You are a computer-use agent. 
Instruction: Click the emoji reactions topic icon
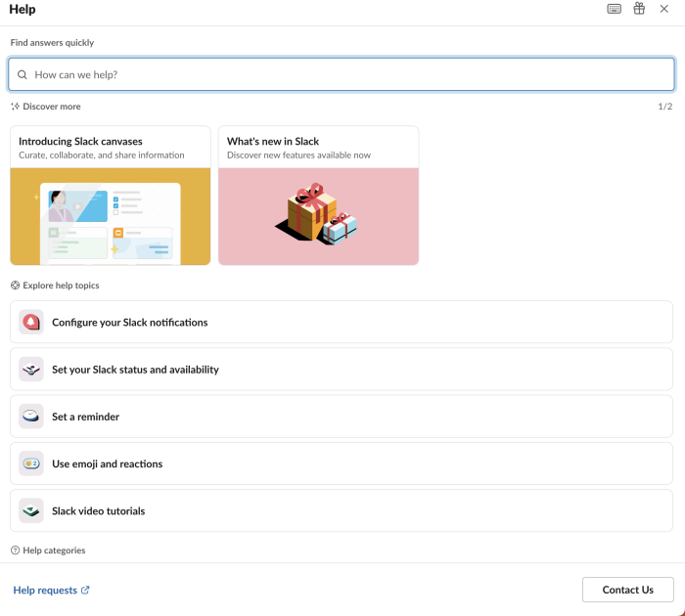pos(31,463)
